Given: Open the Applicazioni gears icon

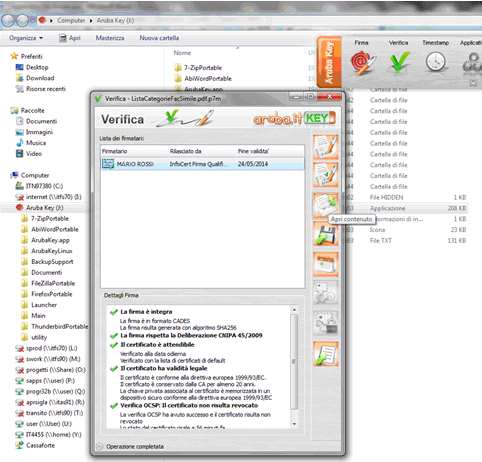Looking at the screenshot, I should 473,62.
